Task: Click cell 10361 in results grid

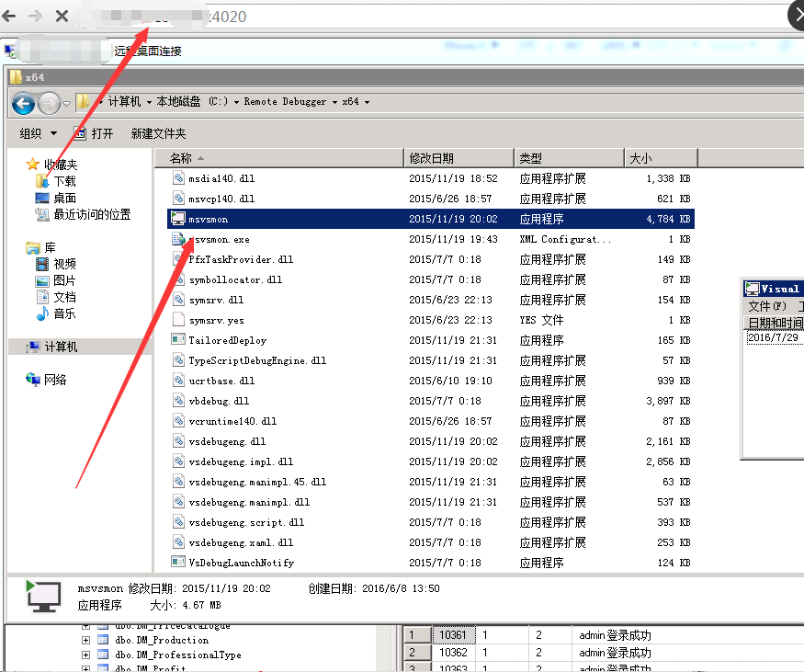Action: pos(453,635)
